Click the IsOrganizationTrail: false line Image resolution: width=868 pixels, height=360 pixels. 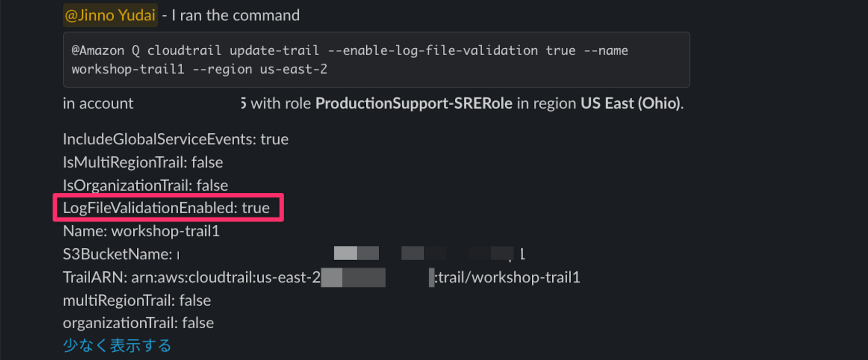[145, 186]
